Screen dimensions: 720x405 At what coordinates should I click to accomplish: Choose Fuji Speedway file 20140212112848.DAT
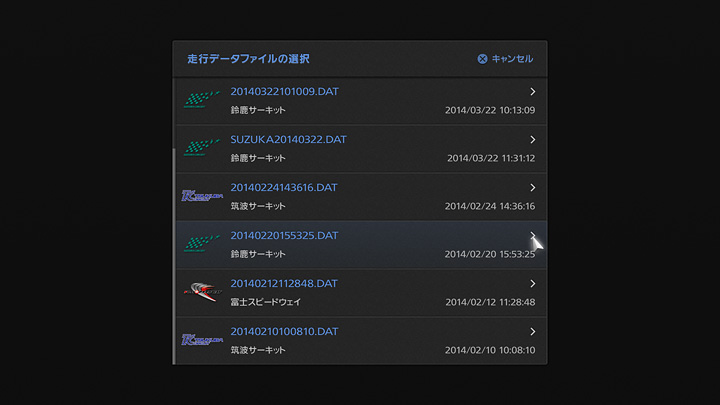point(284,284)
